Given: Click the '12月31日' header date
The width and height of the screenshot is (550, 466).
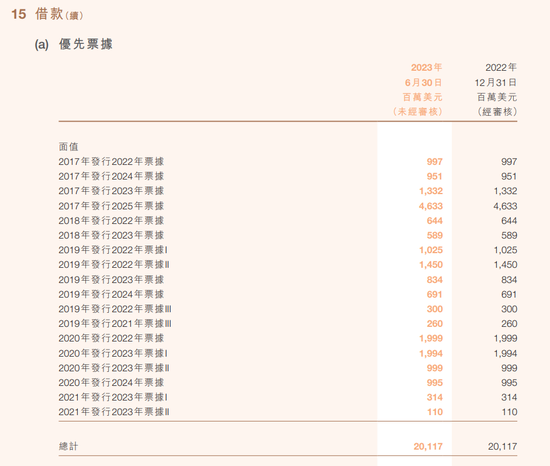Looking at the screenshot, I should [496, 82].
